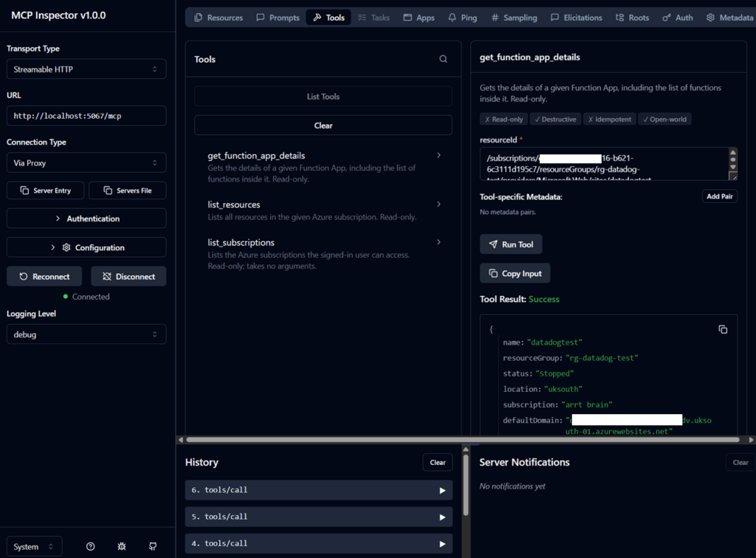
Task: Copy the Servers File config
Action: point(127,190)
